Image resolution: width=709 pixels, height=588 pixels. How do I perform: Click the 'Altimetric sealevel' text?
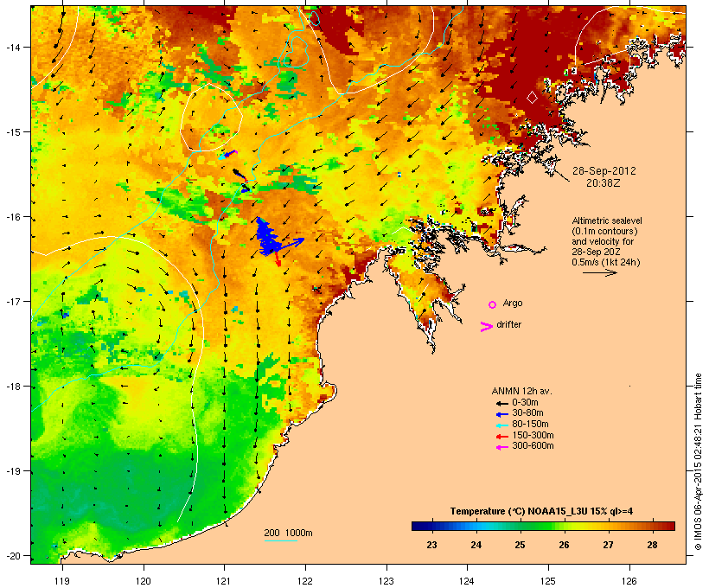pyautogui.click(x=607, y=220)
